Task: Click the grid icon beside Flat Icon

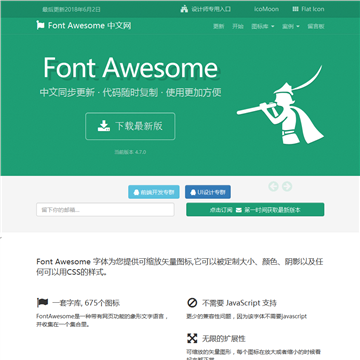Action: tap(295, 9)
